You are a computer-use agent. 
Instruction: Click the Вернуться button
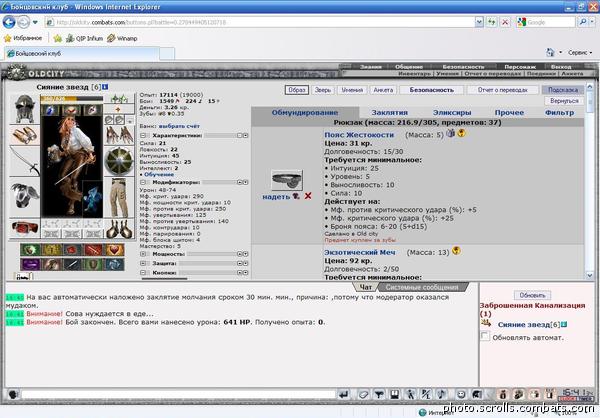(x=564, y=101)
